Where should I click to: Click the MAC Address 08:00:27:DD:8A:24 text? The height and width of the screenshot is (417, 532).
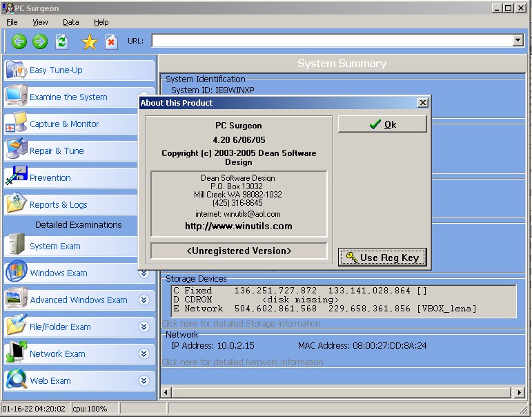pos(362,346)
